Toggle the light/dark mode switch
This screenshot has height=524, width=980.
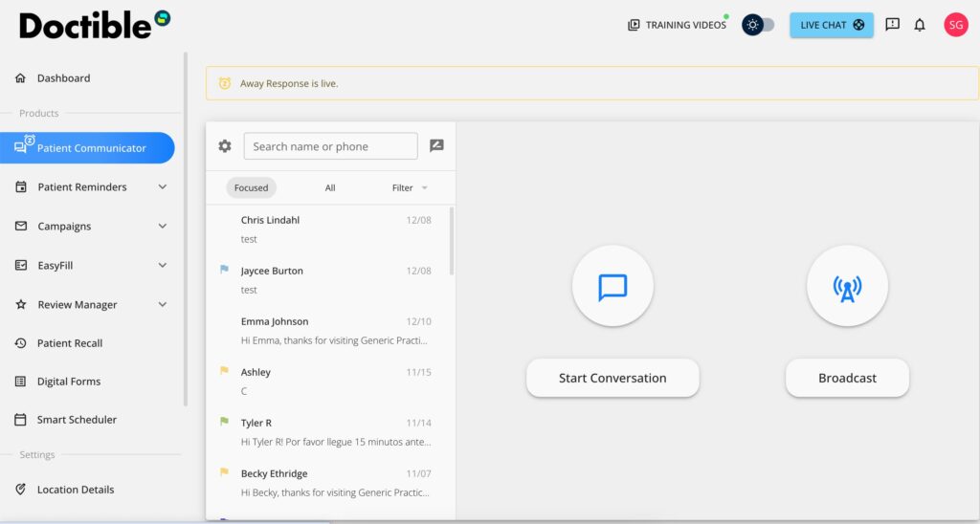tap(758, 25)
